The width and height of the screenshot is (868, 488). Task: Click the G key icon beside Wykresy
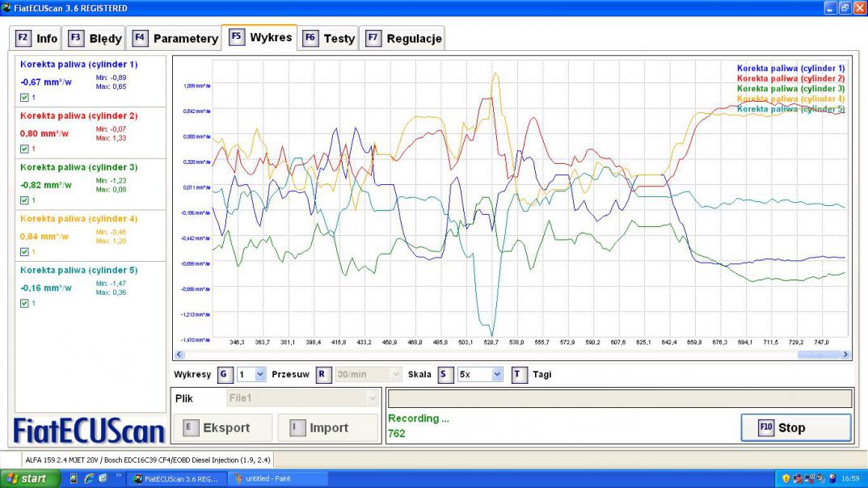(x=224, y=375)
